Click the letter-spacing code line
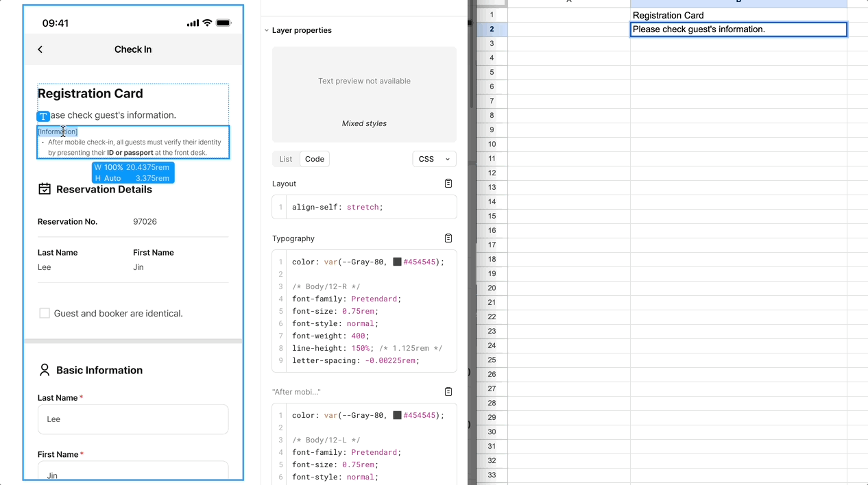This screenshot has width=868, height=485. (x=355, y=360)
